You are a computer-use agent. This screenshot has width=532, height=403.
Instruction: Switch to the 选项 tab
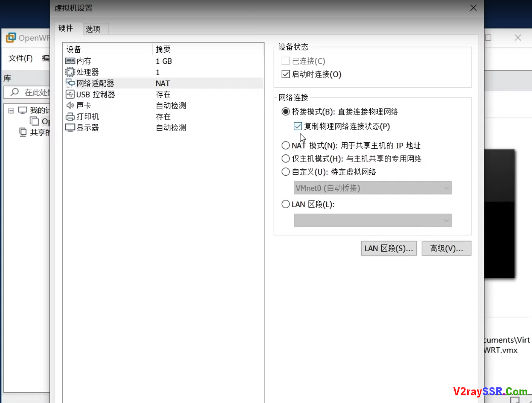[93, 28]
